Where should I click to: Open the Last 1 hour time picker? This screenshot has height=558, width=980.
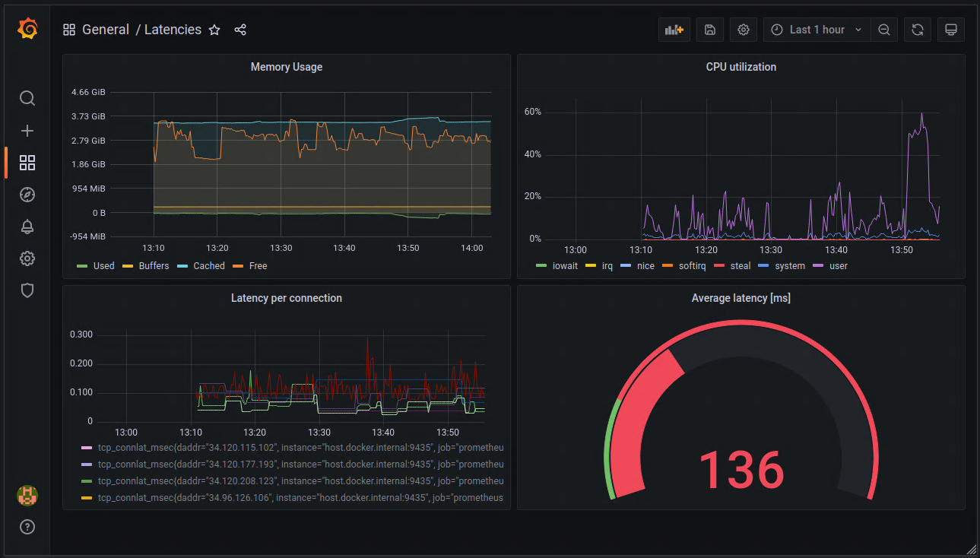point(817,30)
